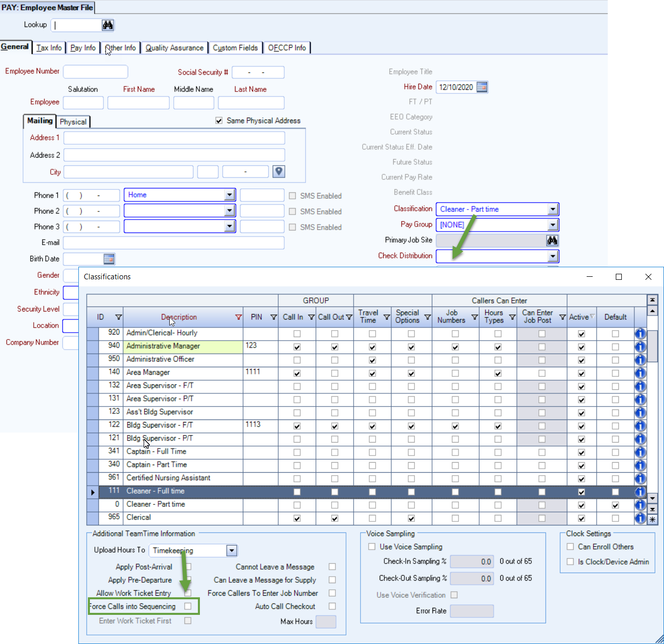Click the address map location pin icon
This screenshot has width=664, height=644.
(x=279, y=172)
